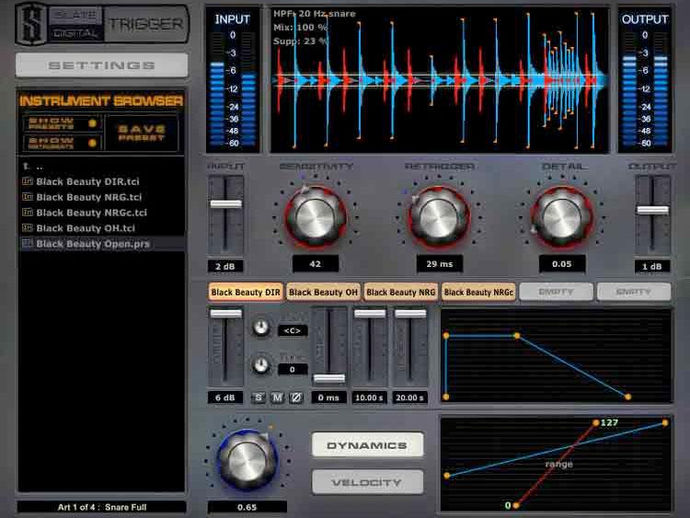Click the tune value field showing 0
Image resolution: width=690 pixels, height=518 pixels.
point(293,370)
